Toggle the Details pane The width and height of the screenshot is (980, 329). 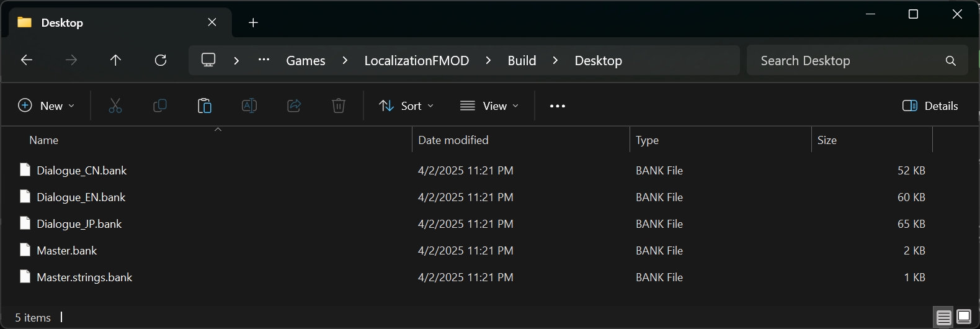pos(930,106)
